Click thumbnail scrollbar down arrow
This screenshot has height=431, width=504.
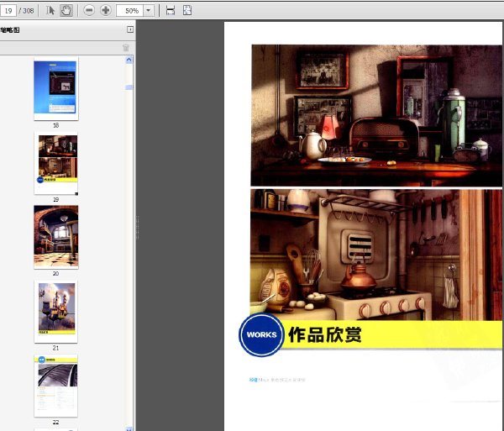point(129,428)
